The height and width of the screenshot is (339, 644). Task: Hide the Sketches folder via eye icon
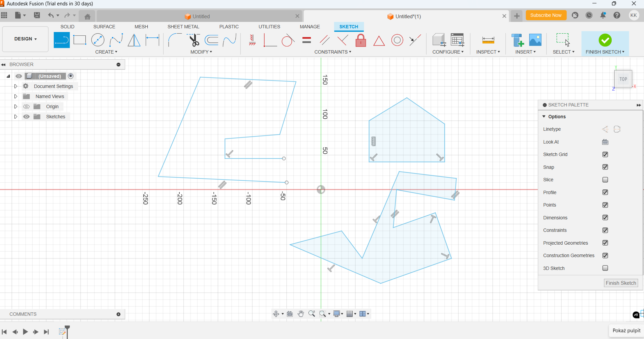pos(26,117)
